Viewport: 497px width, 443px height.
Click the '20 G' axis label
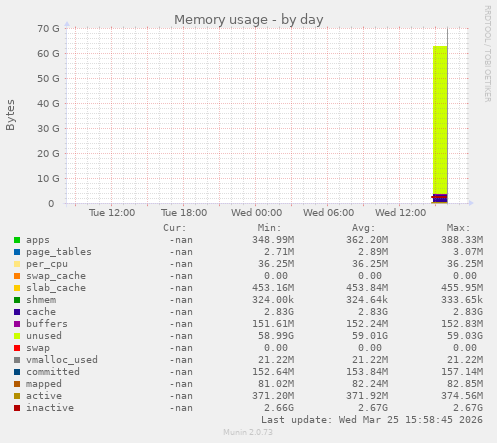tap(48, 154)
